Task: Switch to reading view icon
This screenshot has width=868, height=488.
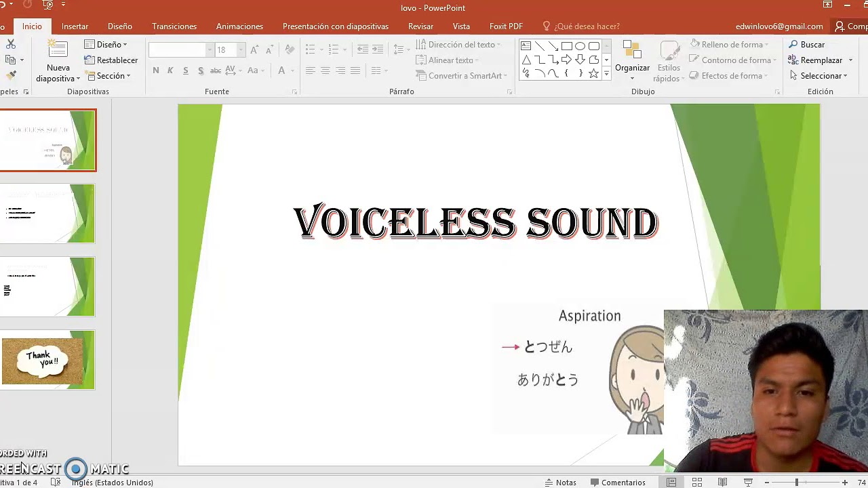Action: coord(723,483)
